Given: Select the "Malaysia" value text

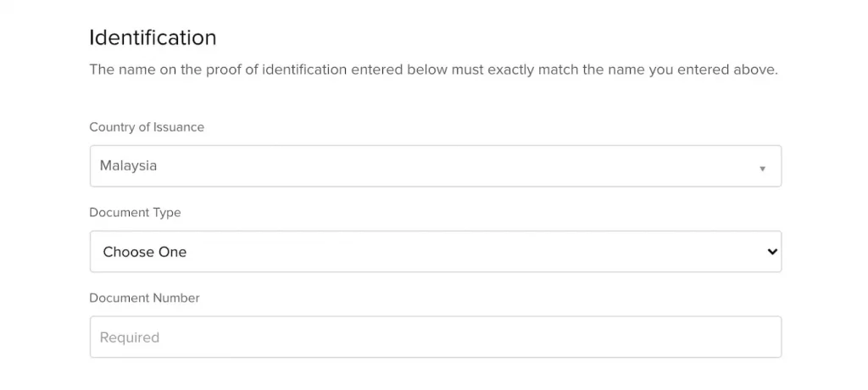Looking at the screenshot, I should point(128,166).
